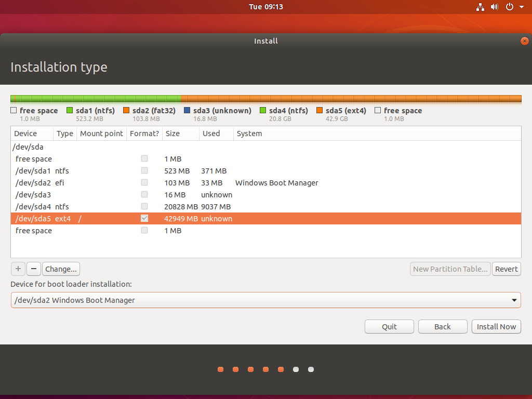Click the Change... button

click(61, 269)
